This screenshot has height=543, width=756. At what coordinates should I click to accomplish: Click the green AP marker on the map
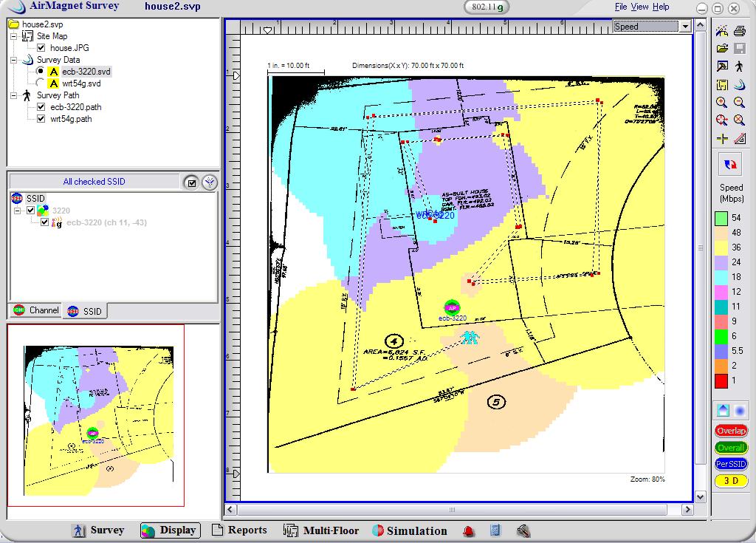(x=452, y=307)
